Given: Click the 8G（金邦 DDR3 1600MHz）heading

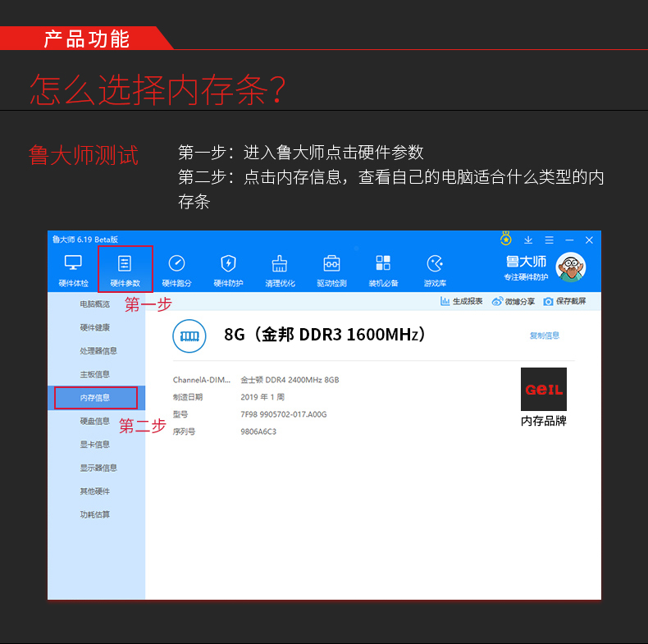Looking at the screenshot, I should (325, 335).
